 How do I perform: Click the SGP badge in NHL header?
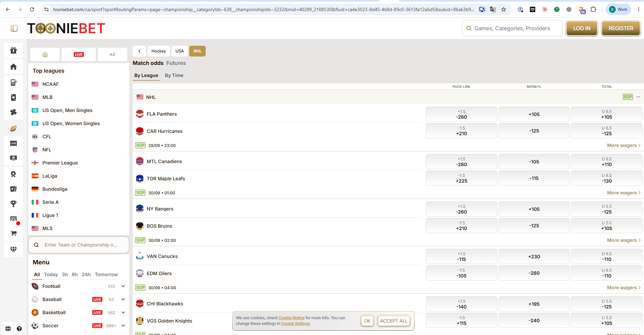coord(628,97)
